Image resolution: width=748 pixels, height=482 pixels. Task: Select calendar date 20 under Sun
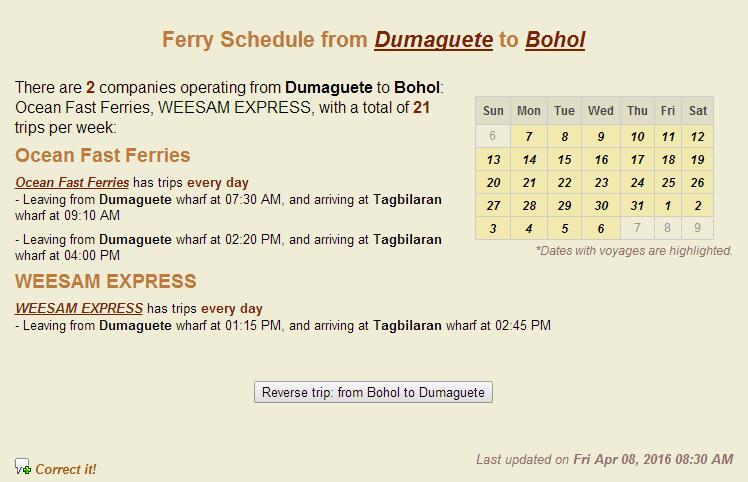point(493,183)
